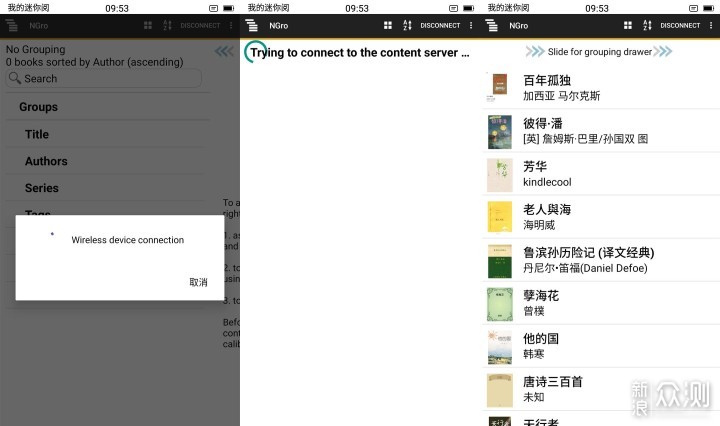Open A-Z sort options in the right panel
720x426 pixels.
tap(647, 25)
